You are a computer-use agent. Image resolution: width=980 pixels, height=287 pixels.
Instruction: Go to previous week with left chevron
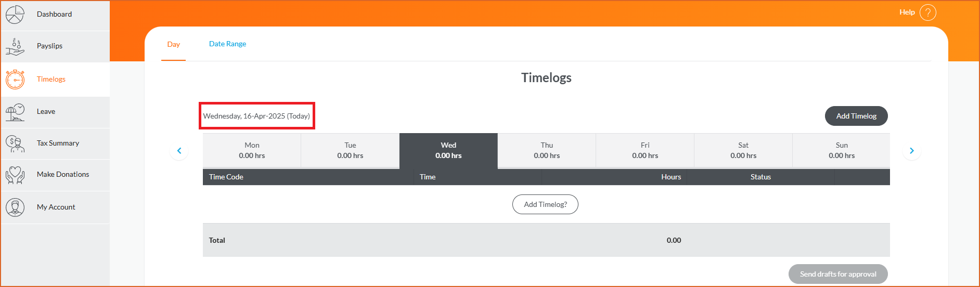pyautogui.click(x=179, y=151)
